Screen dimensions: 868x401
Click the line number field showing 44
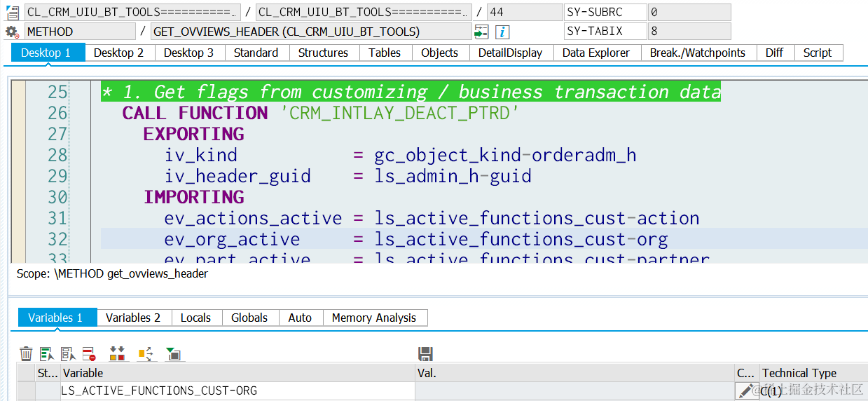pos(524,12)
